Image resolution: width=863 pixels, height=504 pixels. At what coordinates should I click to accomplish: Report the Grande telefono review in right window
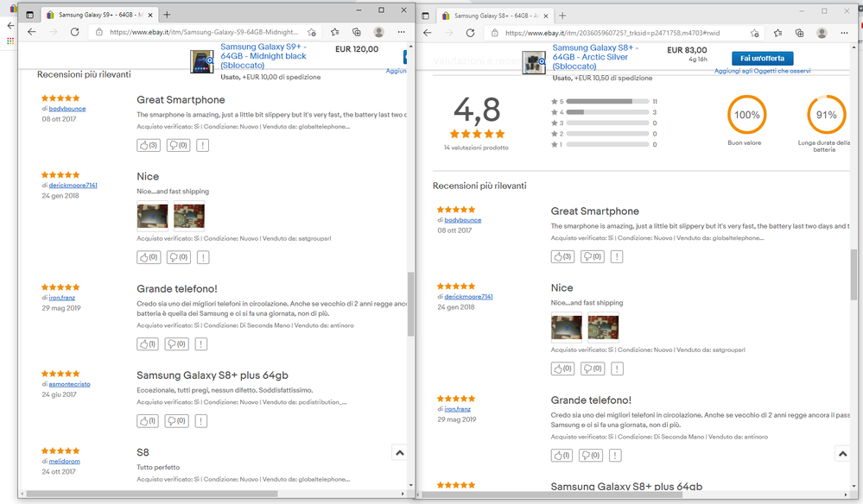pos(615,455)
